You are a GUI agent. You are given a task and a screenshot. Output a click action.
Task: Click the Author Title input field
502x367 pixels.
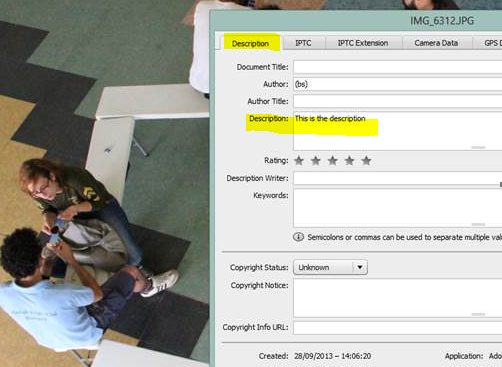point(398,101)
